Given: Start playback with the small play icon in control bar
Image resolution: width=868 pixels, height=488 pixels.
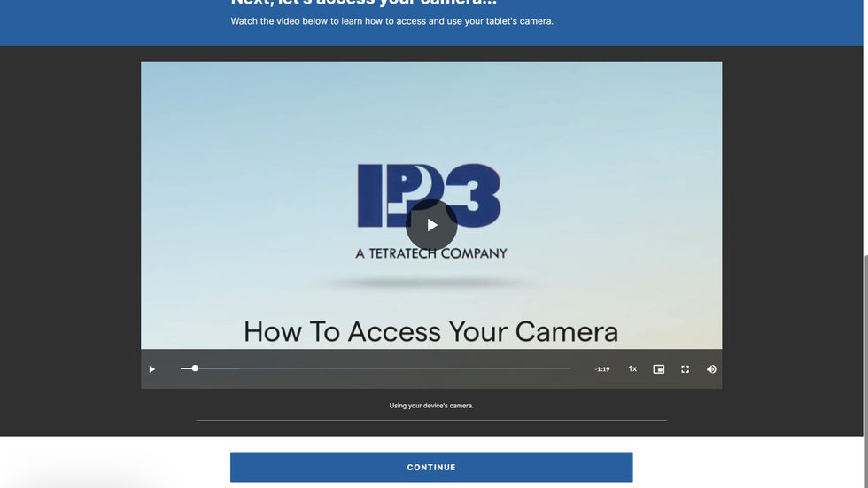Looking at the screenshot, I should pos(151,369).
